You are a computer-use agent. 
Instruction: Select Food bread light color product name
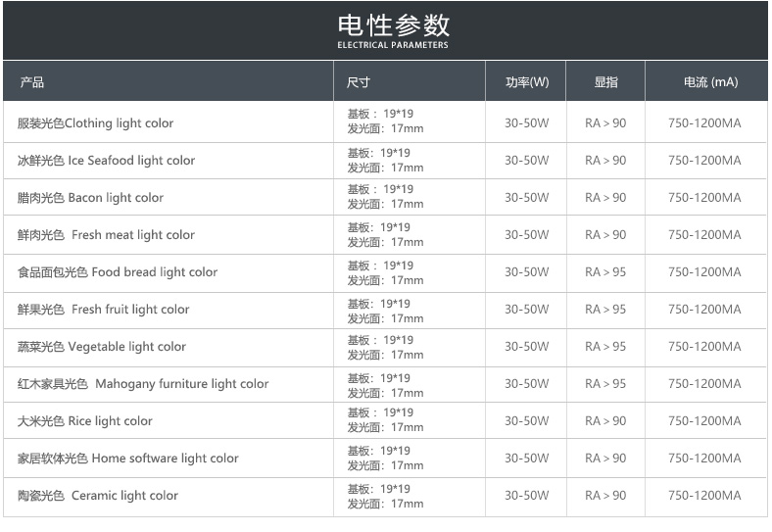118,272
